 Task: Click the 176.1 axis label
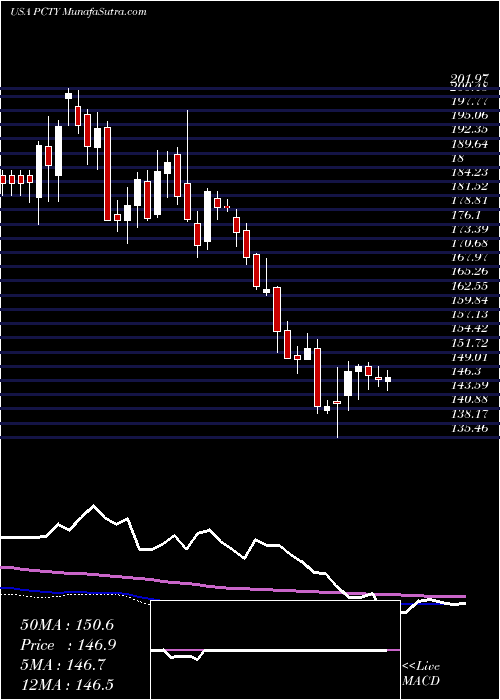pos(466,215)
